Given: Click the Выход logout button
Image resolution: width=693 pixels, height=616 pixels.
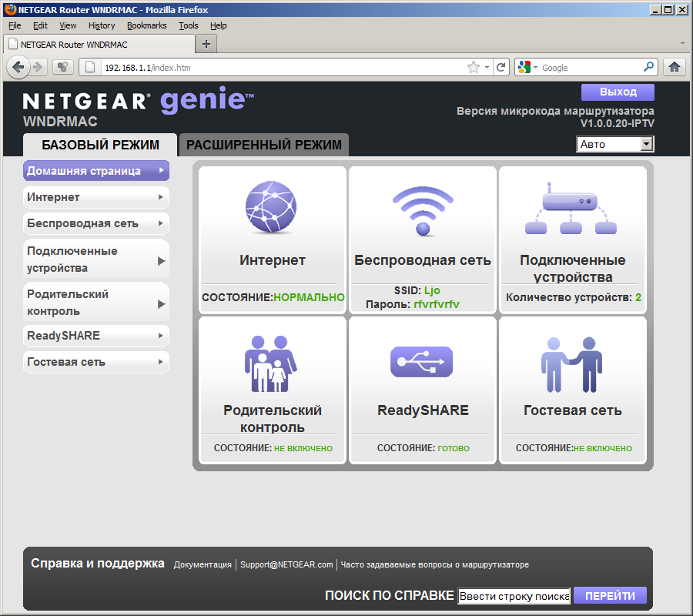Looking at the screenshot, I should (x=618, y=92).
